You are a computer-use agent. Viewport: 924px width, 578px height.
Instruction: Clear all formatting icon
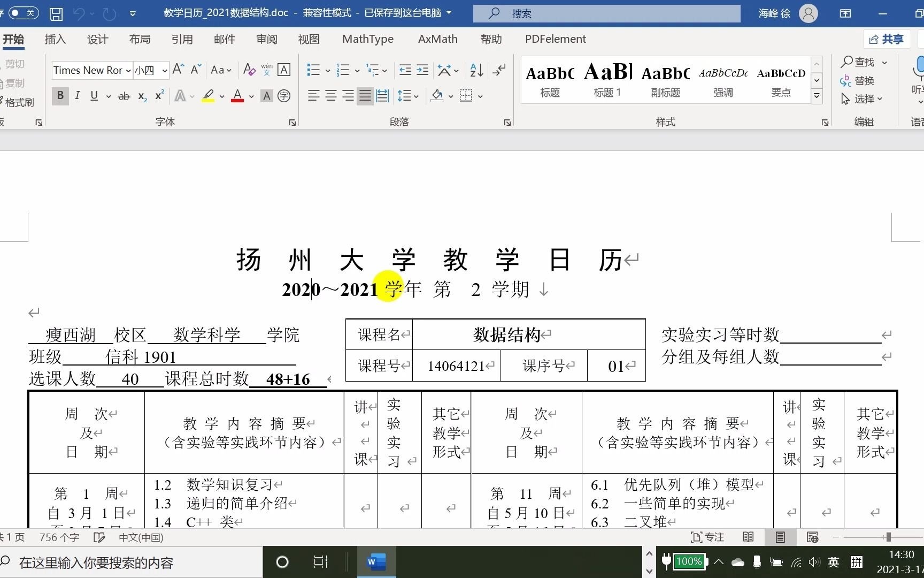[x=249, y=70]
